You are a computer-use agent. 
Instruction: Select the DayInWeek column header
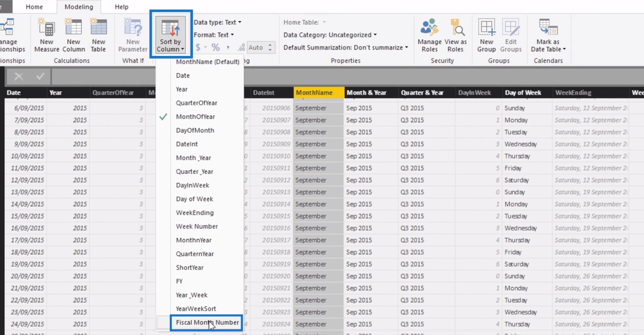tap(479, 93)
